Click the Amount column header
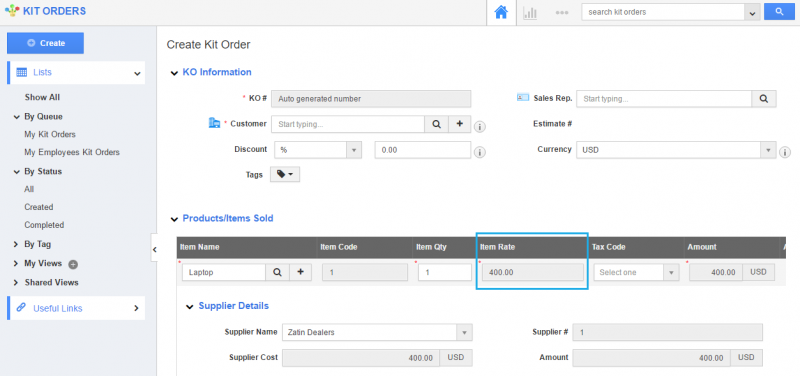The height and width of the screenshot is (376, 800). (702, 247)
